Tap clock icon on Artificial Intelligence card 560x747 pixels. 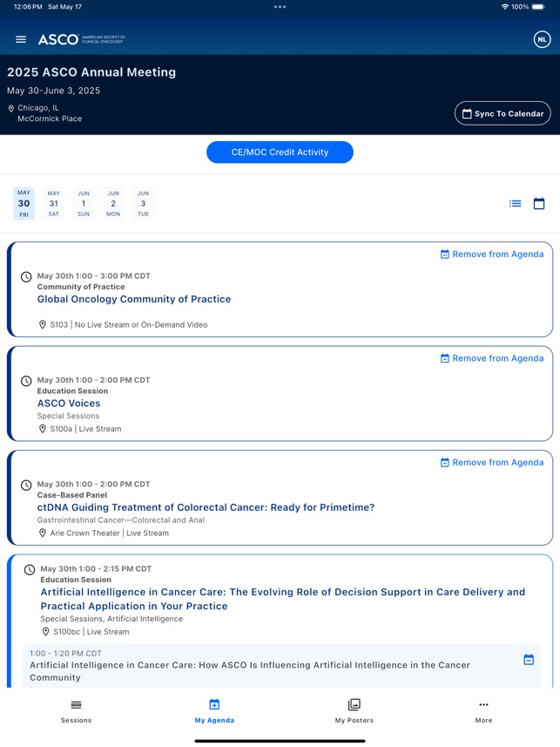point(30,570)
